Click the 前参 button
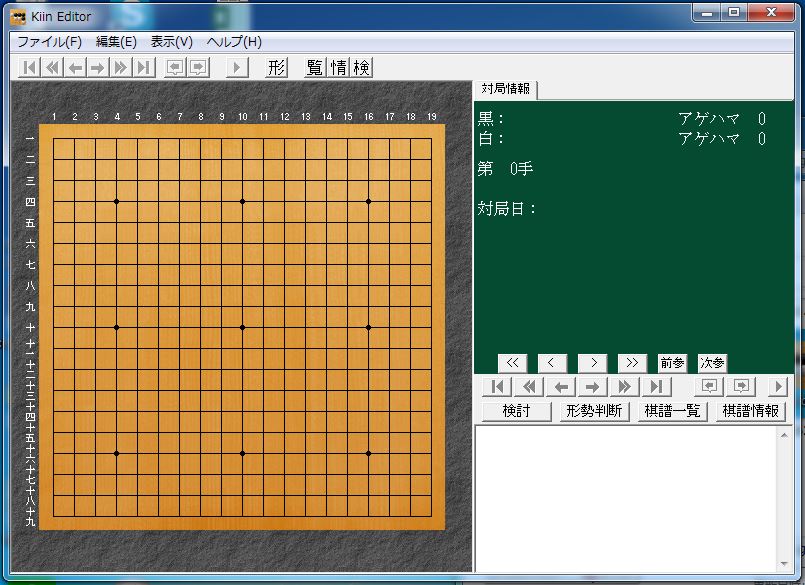Viewport: 805px width, 585px height. point(672,363)
